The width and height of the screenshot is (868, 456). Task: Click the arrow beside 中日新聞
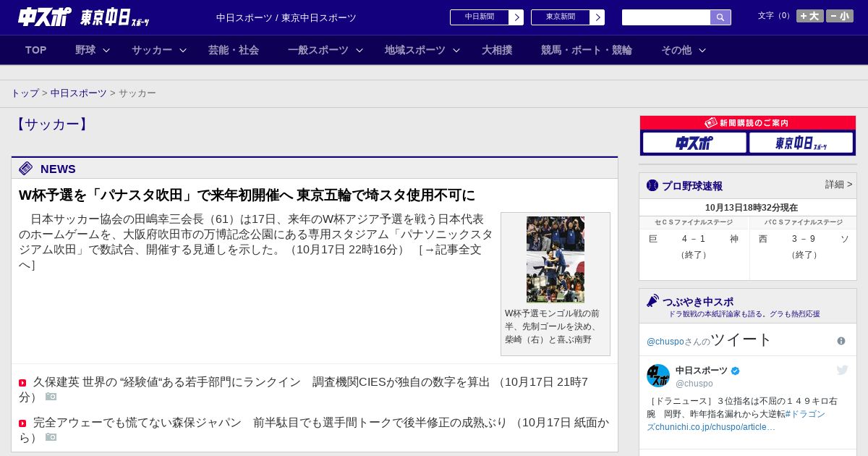516,17
